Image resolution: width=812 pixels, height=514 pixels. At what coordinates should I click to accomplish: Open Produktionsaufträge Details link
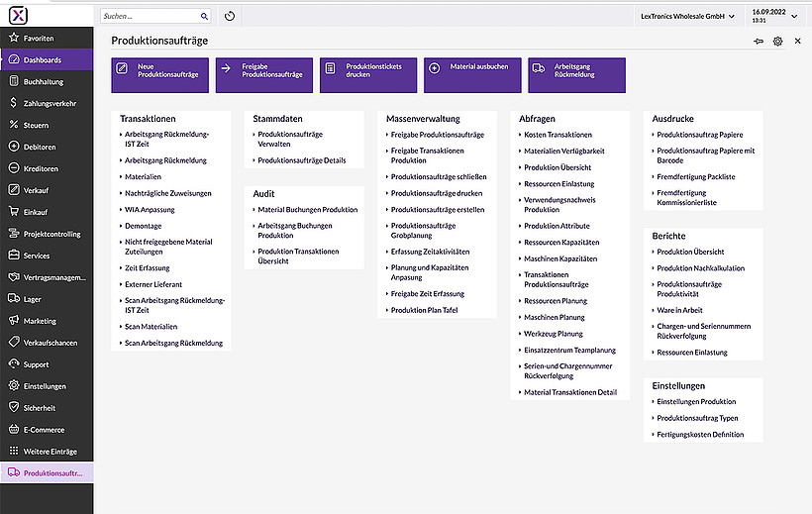coord(301,160)
